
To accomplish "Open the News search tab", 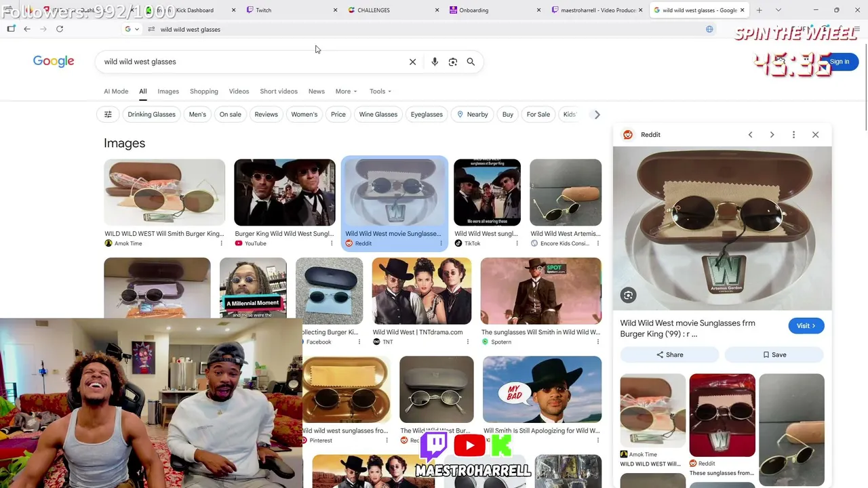I will click(x=317, y=91).
